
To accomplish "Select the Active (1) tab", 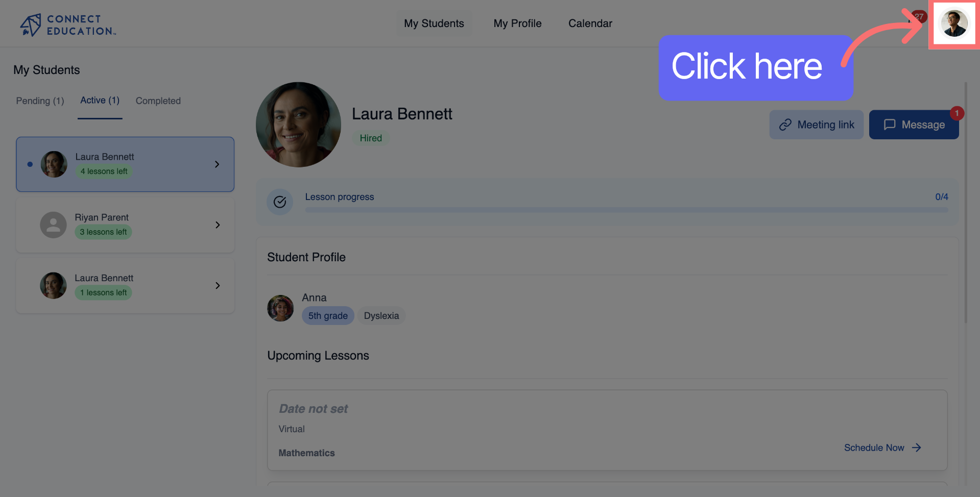I will (x=100, y=101).
